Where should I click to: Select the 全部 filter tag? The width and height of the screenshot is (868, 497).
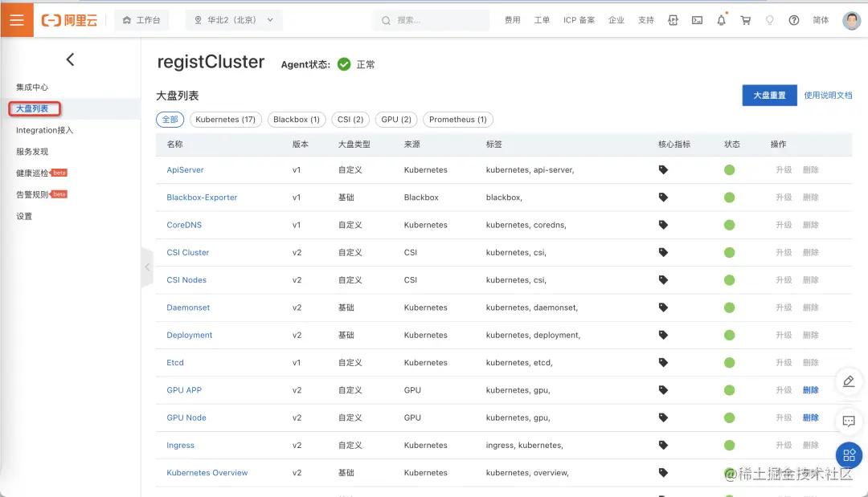(170, 120)
